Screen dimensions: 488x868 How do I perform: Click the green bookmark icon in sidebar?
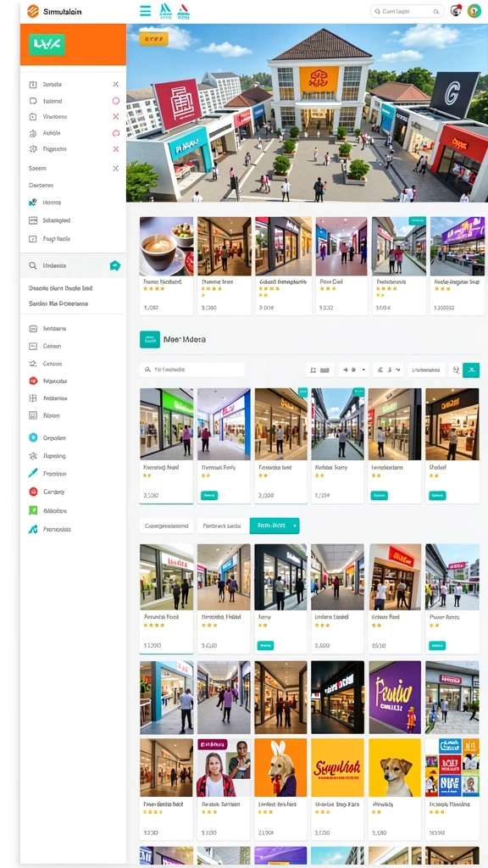33,510
